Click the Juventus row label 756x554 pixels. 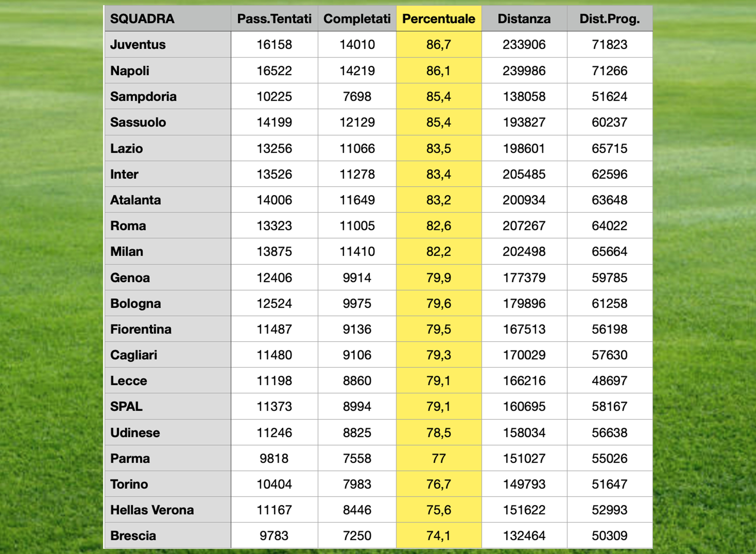[x=168, y=44]
